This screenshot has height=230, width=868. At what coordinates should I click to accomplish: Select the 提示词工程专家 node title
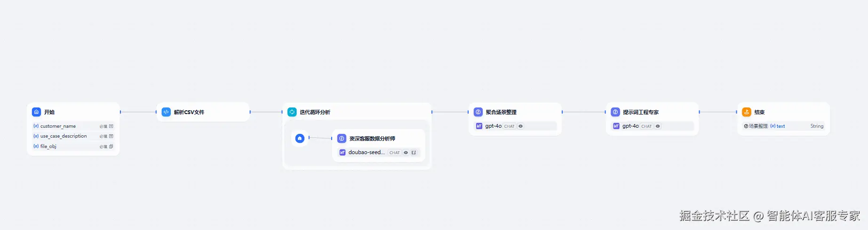coord(641,112)
